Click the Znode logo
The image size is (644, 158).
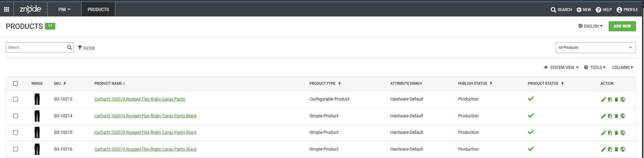tap(30, 9)
